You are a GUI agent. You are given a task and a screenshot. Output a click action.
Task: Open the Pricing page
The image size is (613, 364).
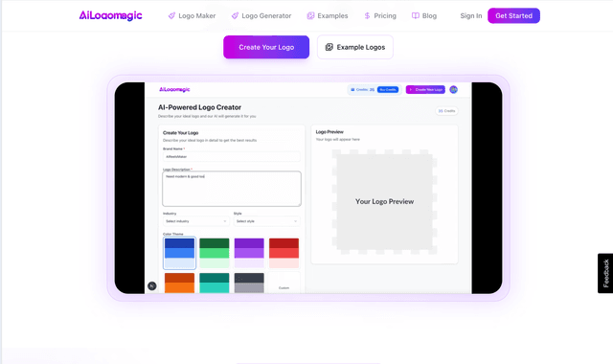coord(380,15)
